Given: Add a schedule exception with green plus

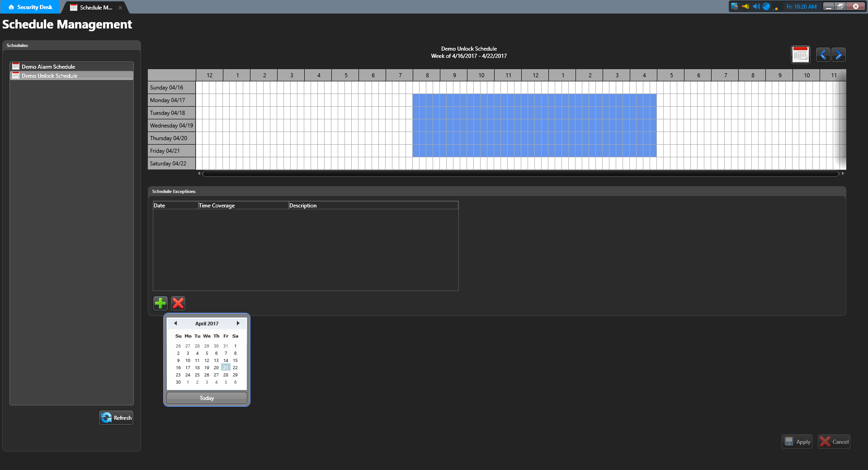Looking at the screenshot, I should tap(160, 303).
